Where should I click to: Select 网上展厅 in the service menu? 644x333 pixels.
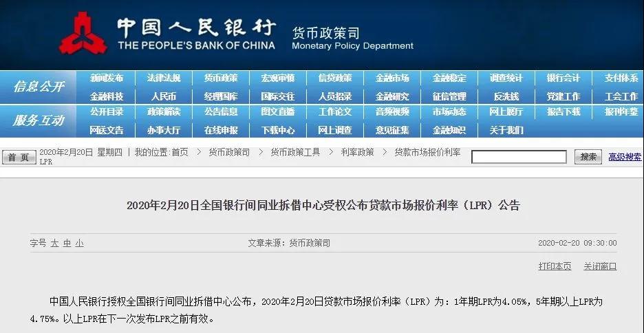(x=506, y=111)
